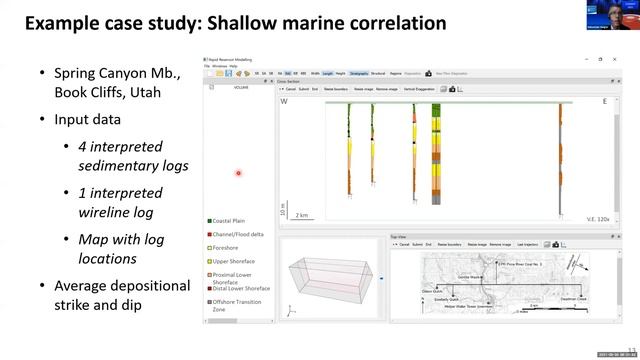Click Remove image in Cross Section toolbar
The width and height of the screenshot is (640, 360).
(387, 89)
